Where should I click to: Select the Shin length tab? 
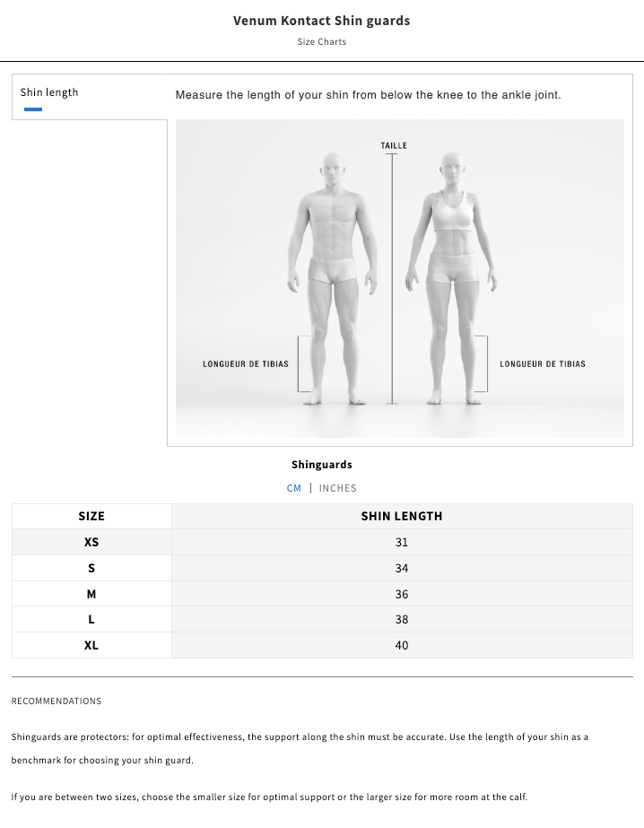(x=49, y=92)
